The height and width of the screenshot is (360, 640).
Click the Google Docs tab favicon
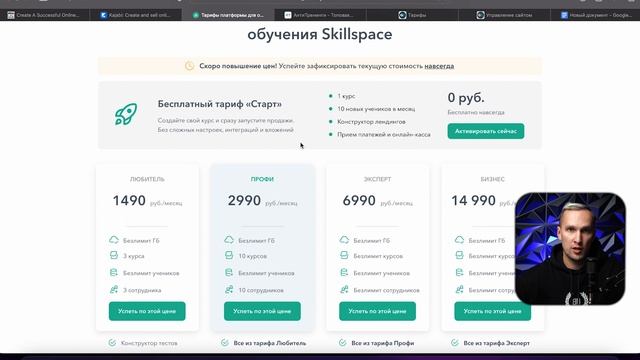click(x=564, y=15)
